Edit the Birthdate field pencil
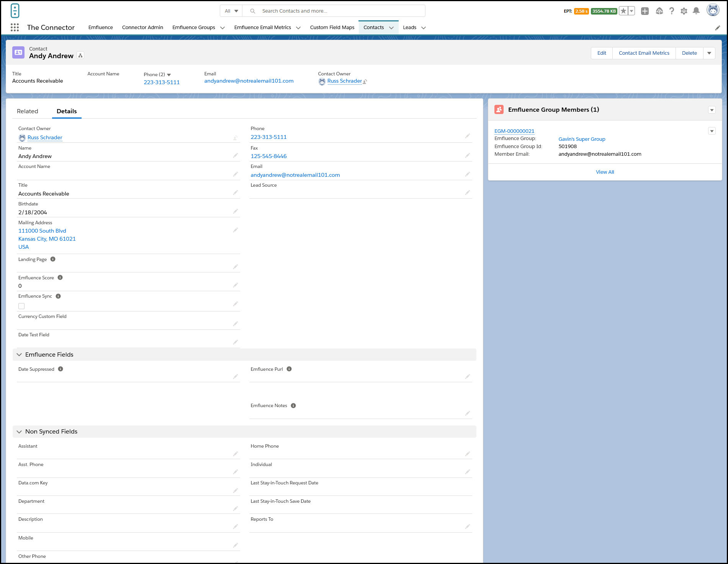 236,211
